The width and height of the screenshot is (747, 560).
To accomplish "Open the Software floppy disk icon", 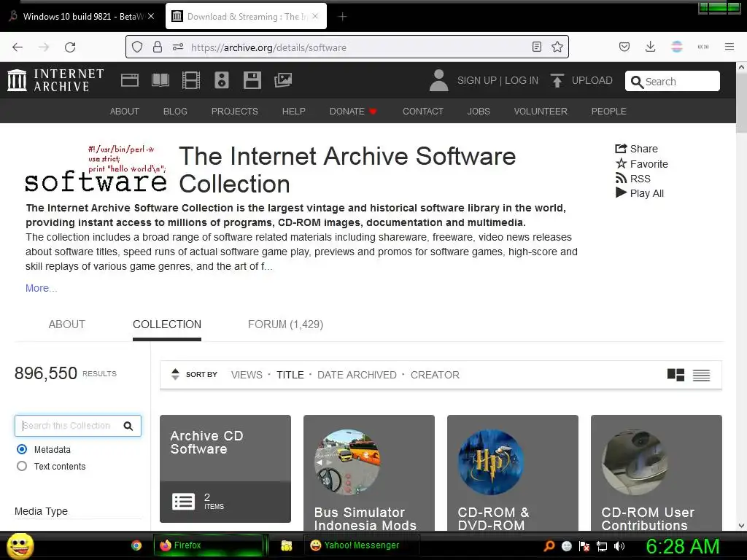I will click(x=252, y=80).
